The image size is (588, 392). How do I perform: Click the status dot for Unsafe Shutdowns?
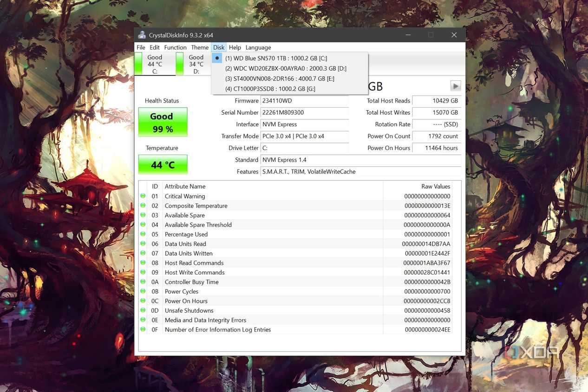pos(143,310)
